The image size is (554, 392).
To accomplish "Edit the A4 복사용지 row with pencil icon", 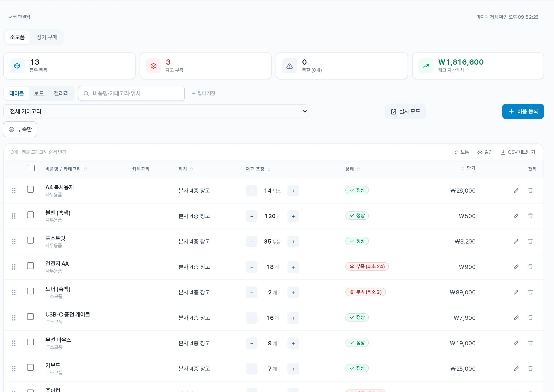I will [x=516, y=190].
